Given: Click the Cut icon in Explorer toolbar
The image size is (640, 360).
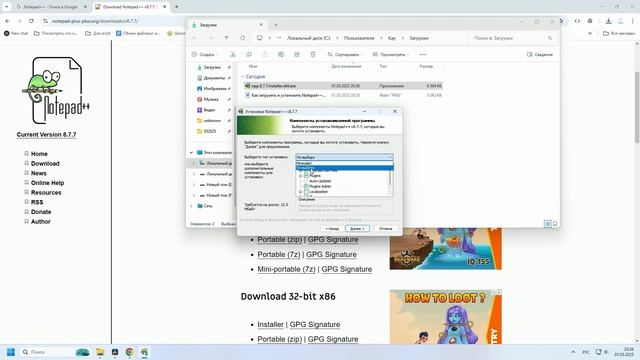Looking at the screenshot, I should point(233,54).
